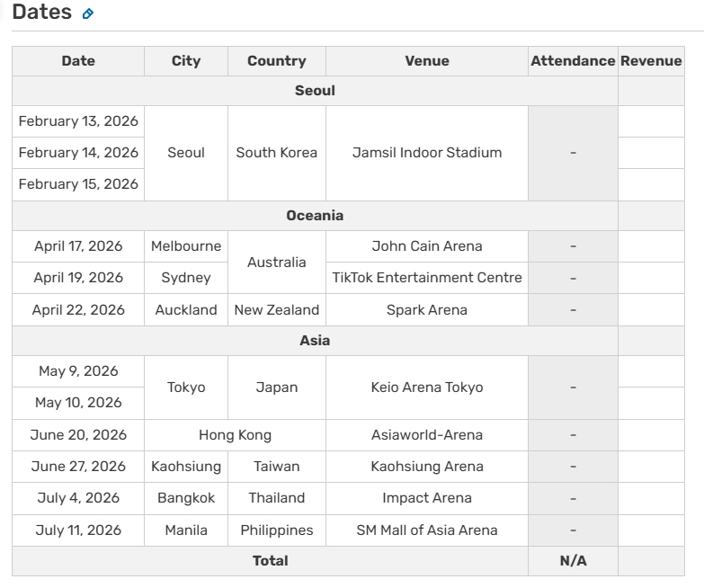Select the June 27, 2026 date cell
Viewport: 704px width, 588px height.
(x=78, y=467)
